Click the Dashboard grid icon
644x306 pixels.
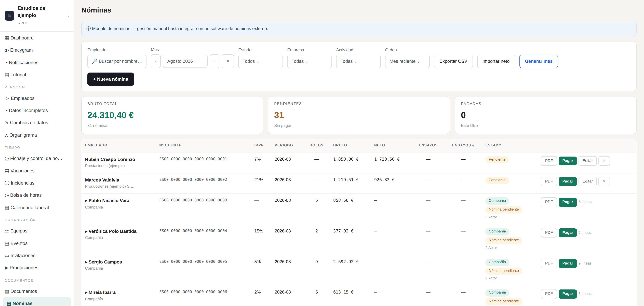pos(7,38)
